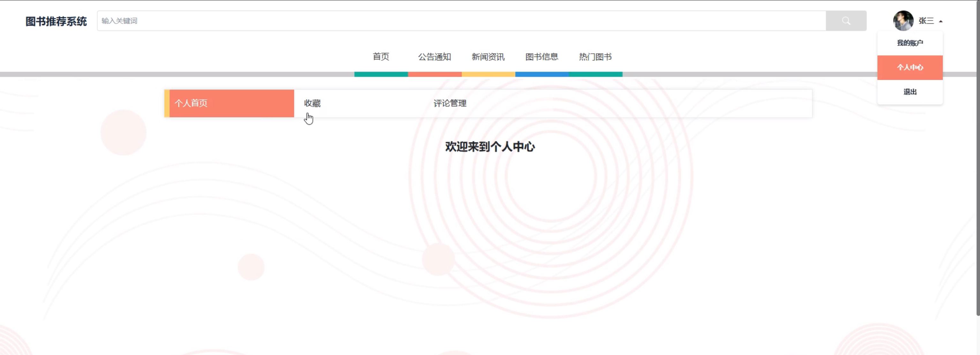Click the username 张三
The height and width of the screenshot is (355, 980).
(x=926, y=21)
